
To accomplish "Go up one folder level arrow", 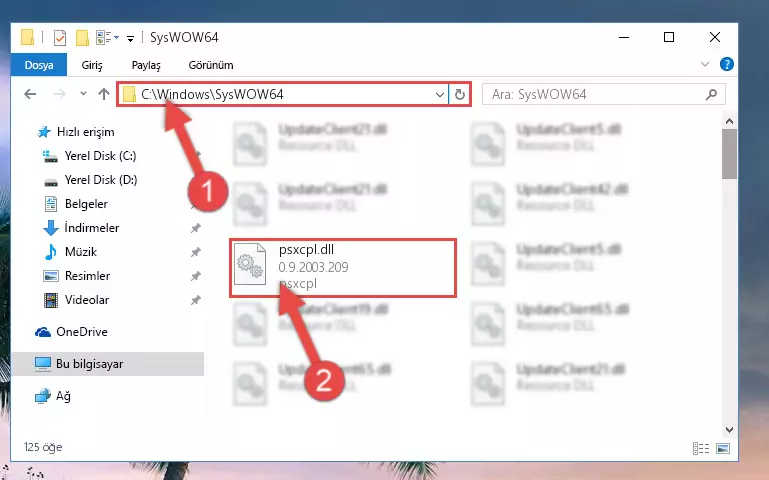I will [x=103, y=94].
